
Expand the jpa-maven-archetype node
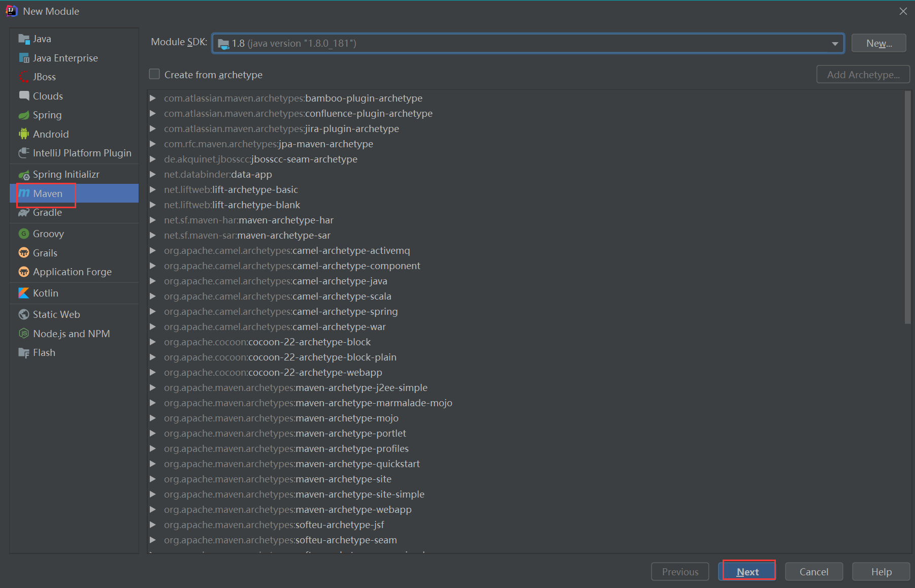tap(153, 144)
